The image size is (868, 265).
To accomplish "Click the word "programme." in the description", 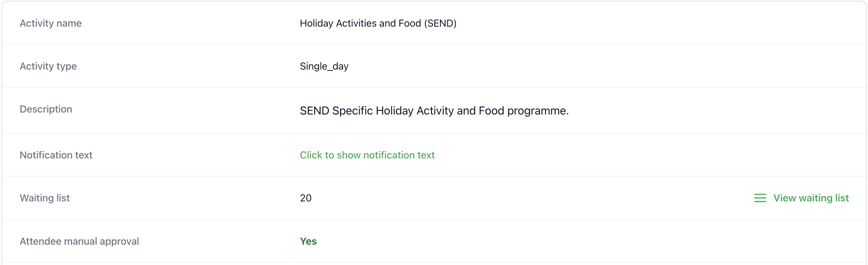I will (538, 111).
